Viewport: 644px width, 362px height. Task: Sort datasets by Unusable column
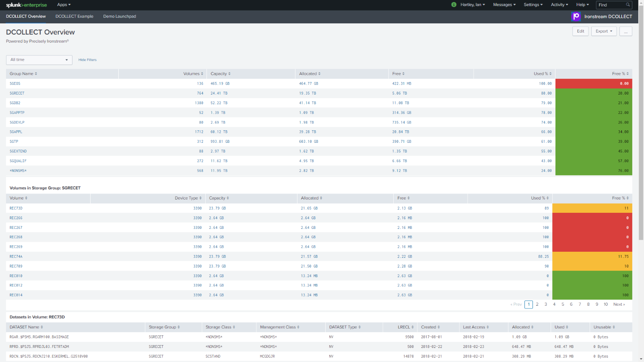(604, 327)
